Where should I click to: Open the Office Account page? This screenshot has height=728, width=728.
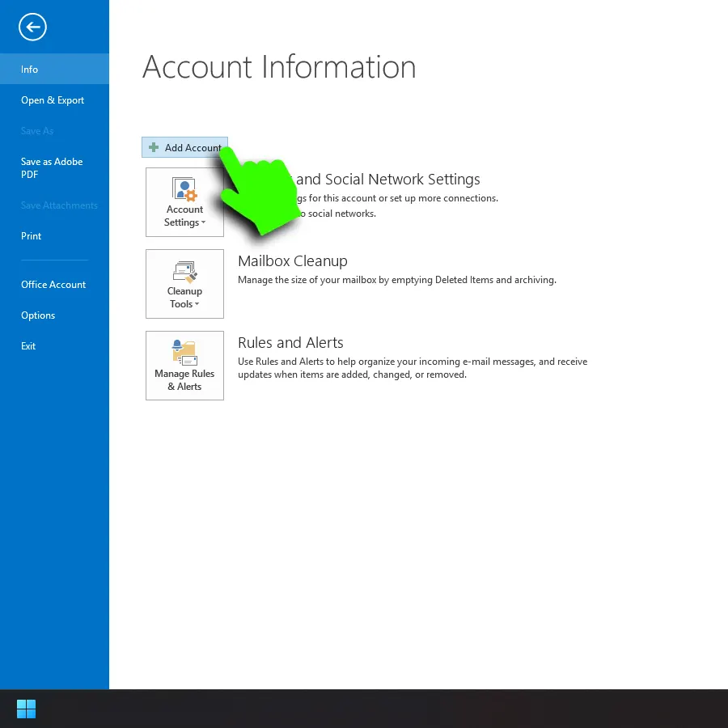click(53, 285)
